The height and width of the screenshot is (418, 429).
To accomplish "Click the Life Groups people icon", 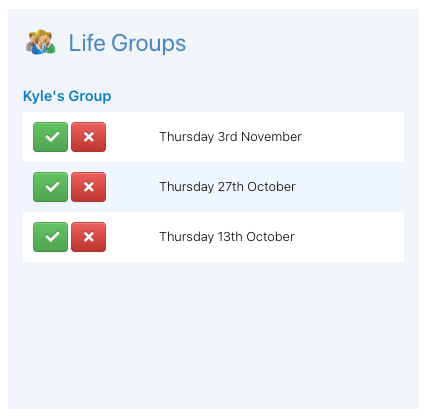I will pos(41,42).
